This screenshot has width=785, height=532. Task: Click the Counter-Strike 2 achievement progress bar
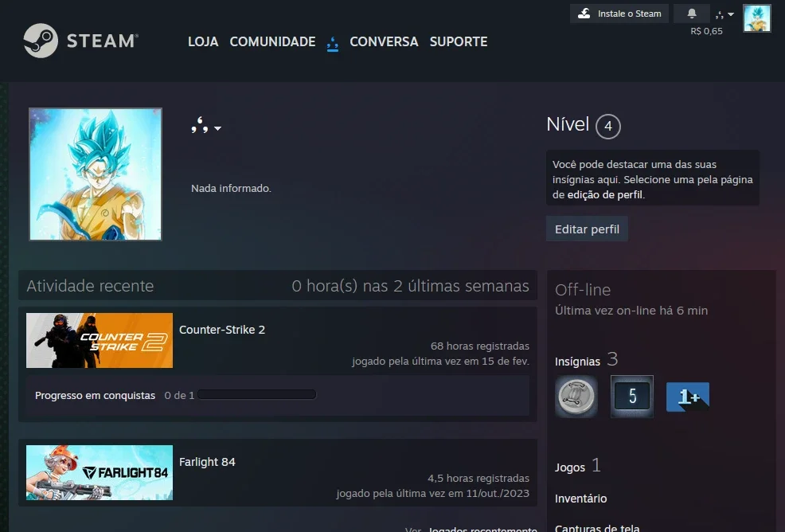(257, 395)
